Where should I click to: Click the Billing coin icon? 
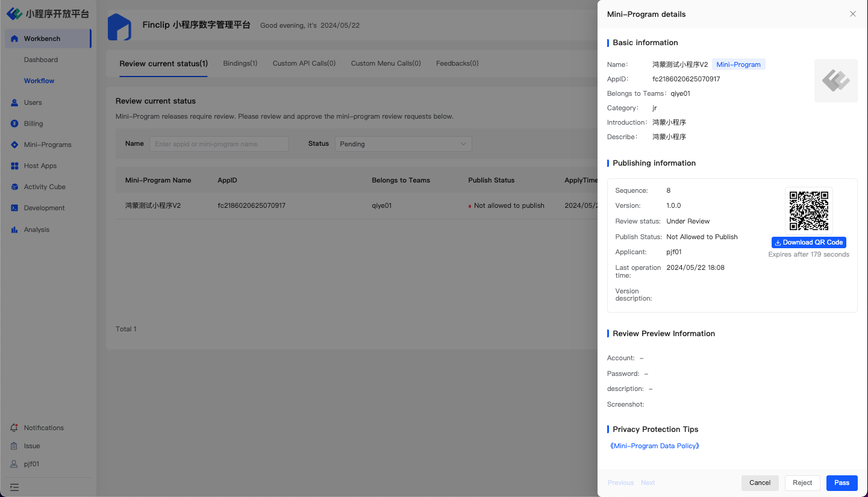tap(14, 123)
